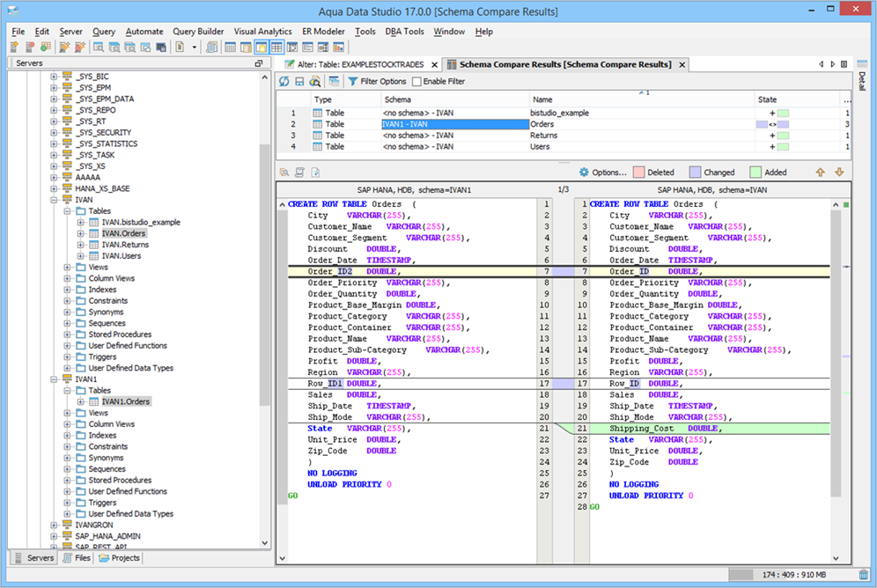The height and width of the screenshot is (588, 877).
Task: Click the first magnifier query window icon
Action: pos(99,48)
